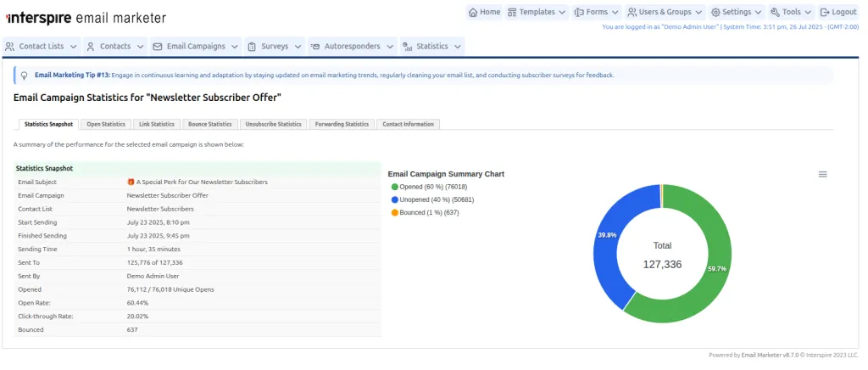The width and height of the screenshot is (868, 370).
Task: Click the "Demo Admin User" Sent By value
Action: pos(153,277)
